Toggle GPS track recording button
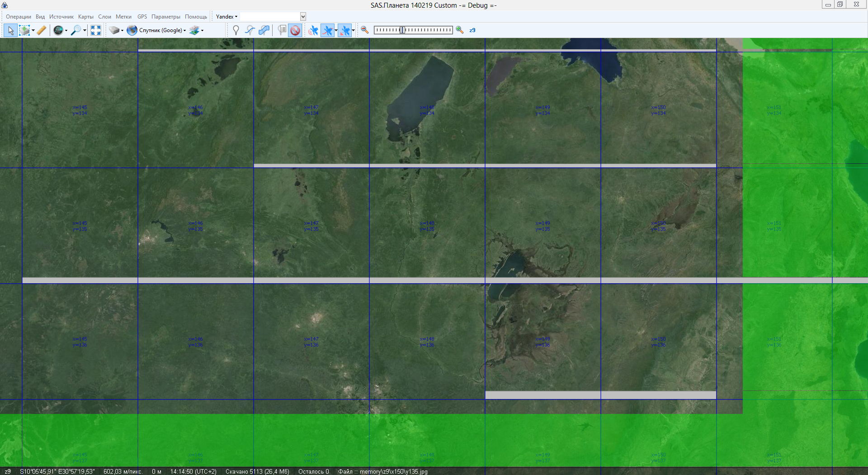868x475 pixels. tap(328, 30)
